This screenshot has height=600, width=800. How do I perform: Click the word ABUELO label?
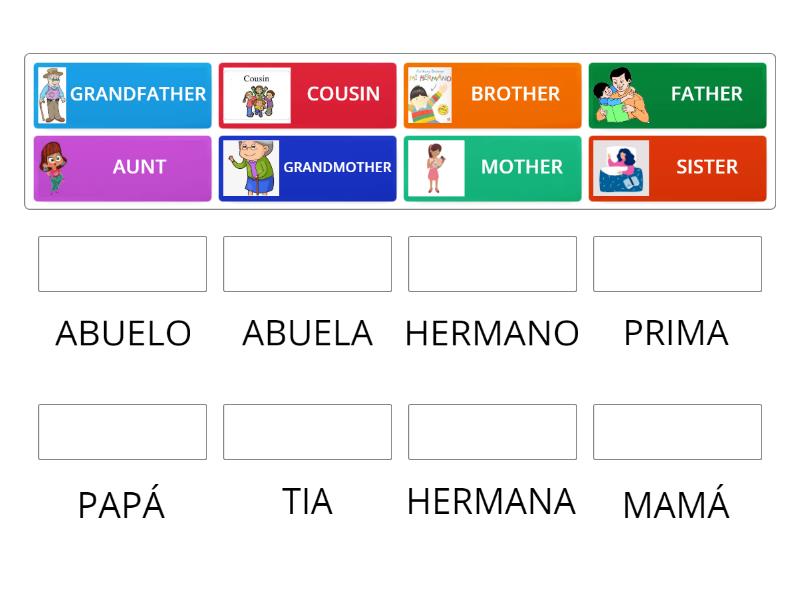click(122, 333)
